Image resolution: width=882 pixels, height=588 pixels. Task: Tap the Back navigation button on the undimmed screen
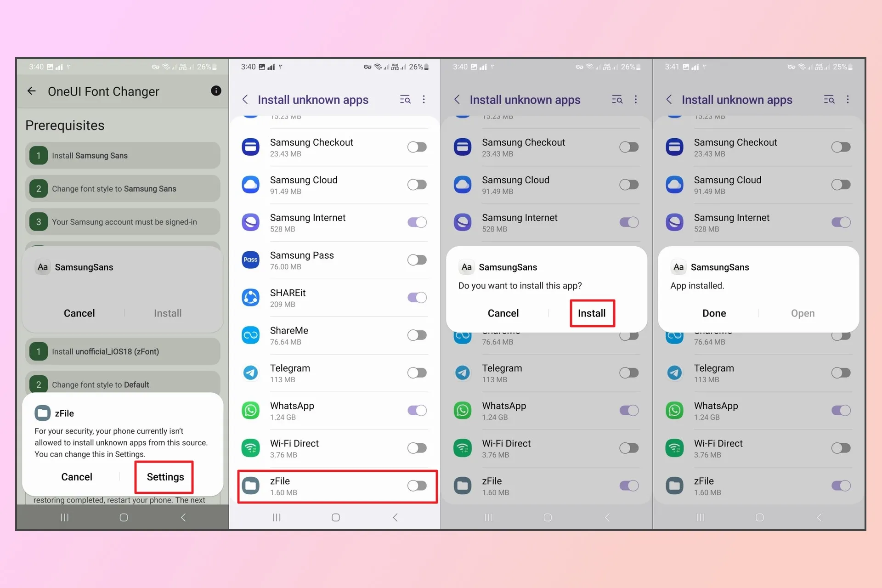(x=396, y=518)
